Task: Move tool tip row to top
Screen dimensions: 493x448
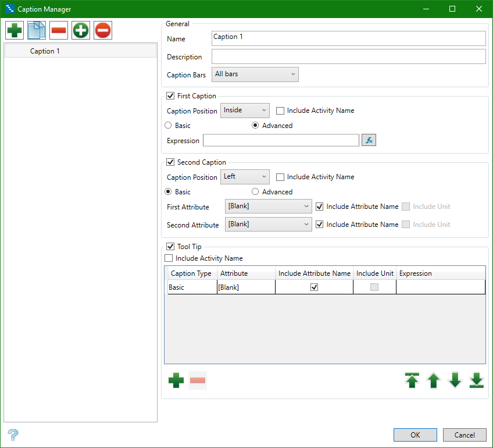Action: (412, 381)
